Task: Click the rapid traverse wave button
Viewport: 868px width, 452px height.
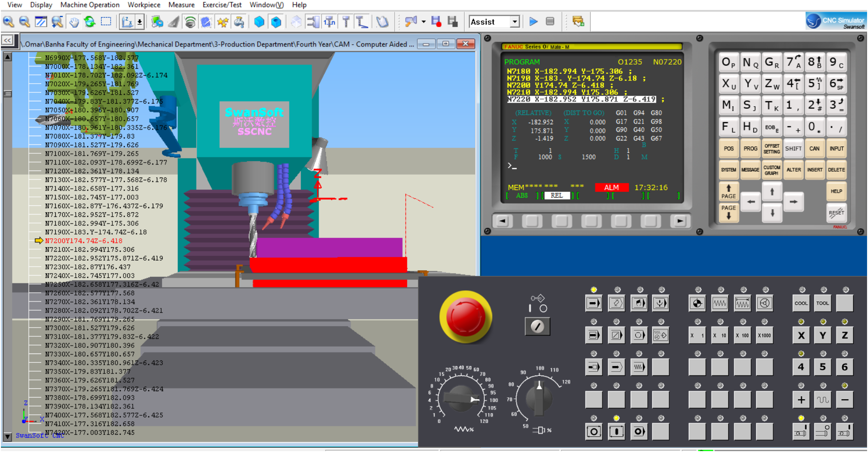Action: click(822, 400)
